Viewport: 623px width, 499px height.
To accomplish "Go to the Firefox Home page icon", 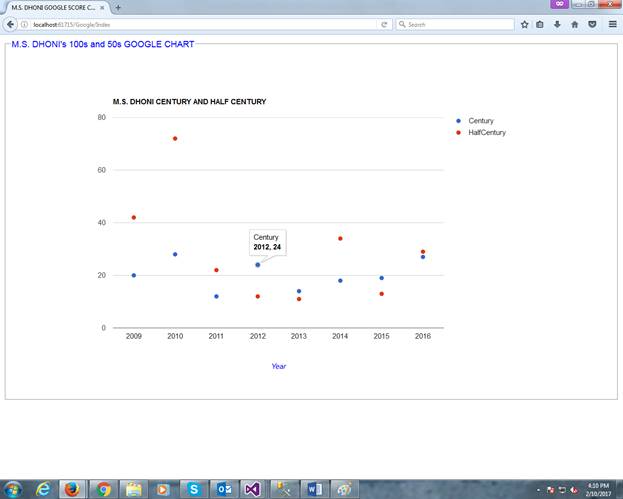I will coord(575,24).
